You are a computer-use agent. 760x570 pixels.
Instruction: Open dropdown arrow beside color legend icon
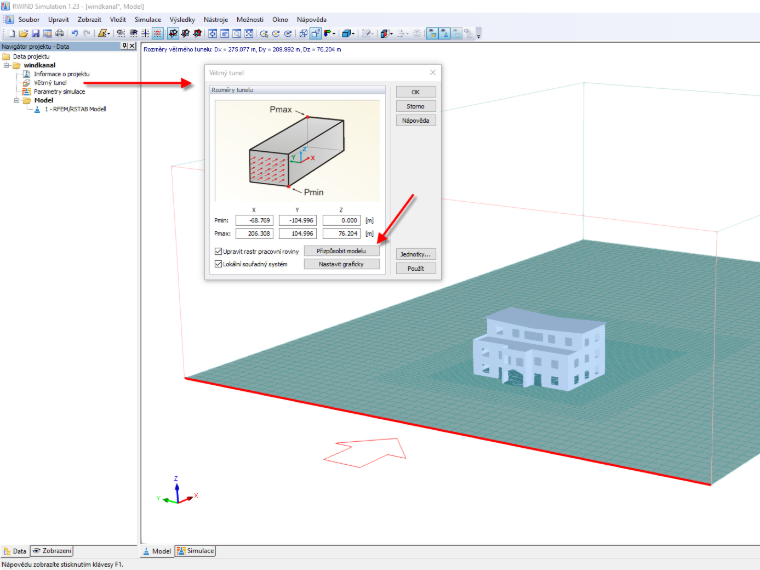336,33
